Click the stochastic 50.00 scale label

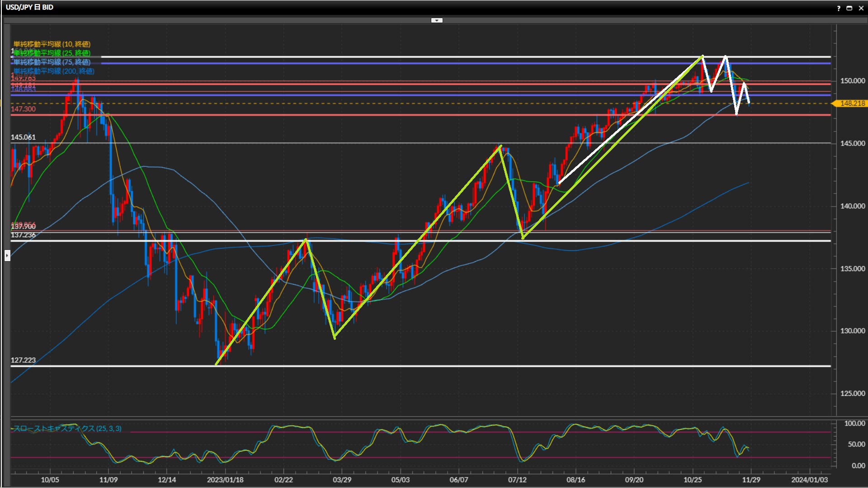(x=856, y=445)
